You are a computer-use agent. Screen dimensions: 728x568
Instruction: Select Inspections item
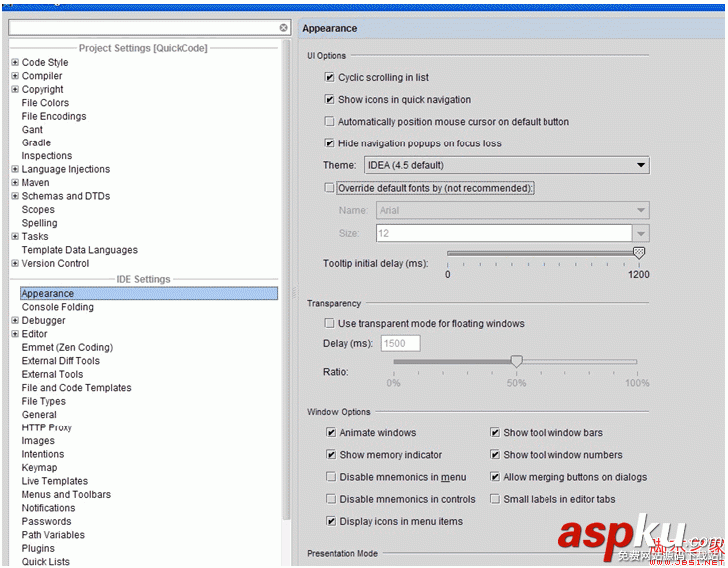pos(47,155)
